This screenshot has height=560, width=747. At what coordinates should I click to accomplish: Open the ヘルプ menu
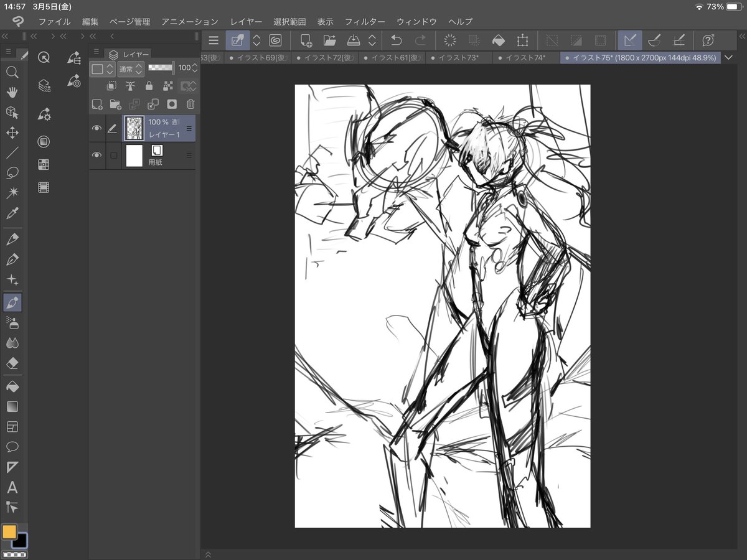click(x=461, y=22)
